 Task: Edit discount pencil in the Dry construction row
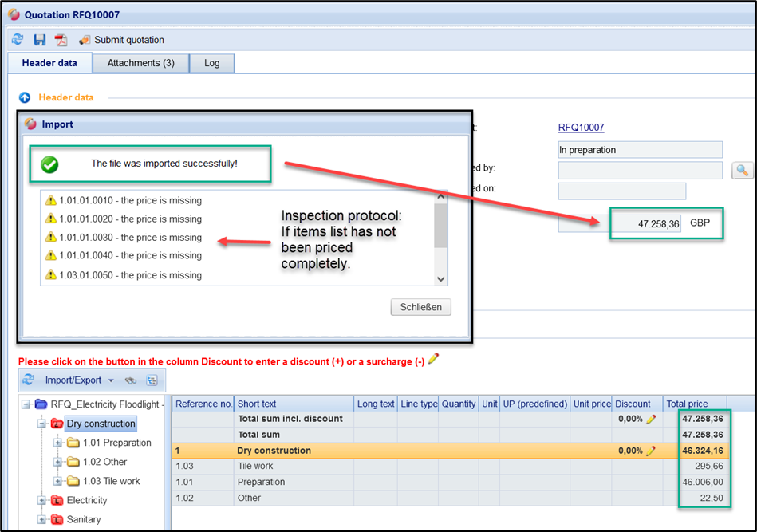click(651, 451)
